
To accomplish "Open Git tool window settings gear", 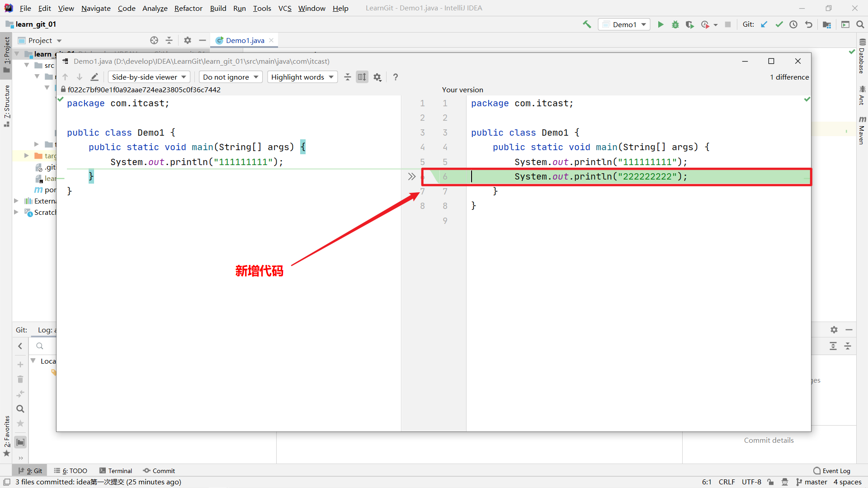I will pyautogui.click(x=834, y=330).
